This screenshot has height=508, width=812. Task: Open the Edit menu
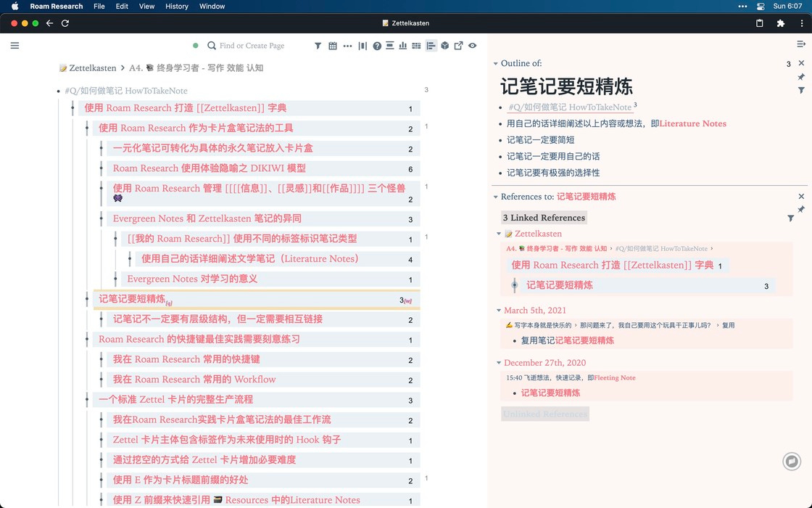123,7
